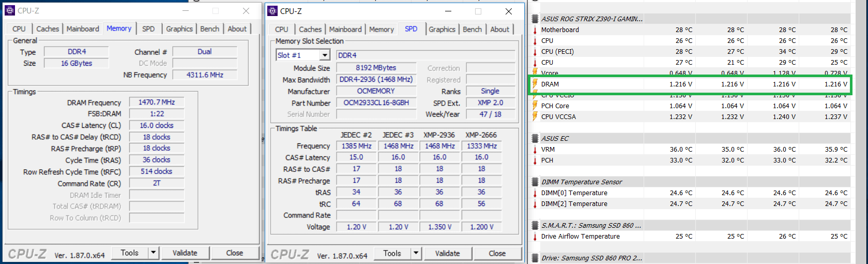Click the lightning bolt icon beside DRAM voltage
This screenshot has width=868, height=264.
coord(535,84)
